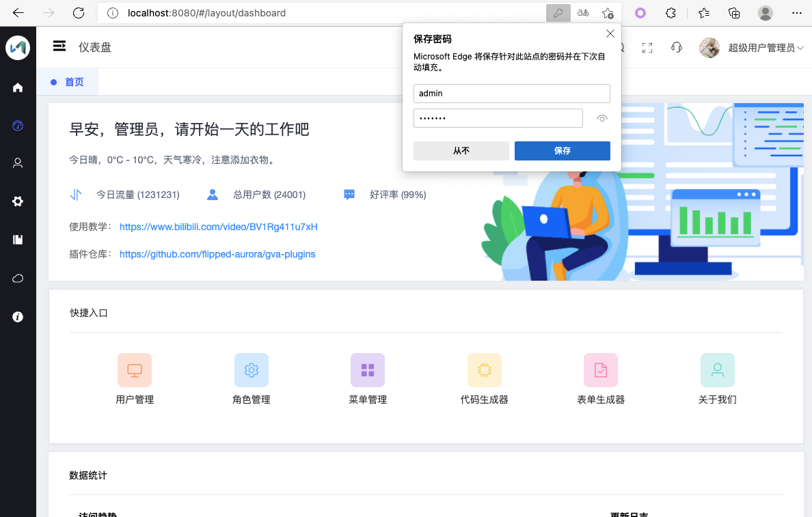Toggle fullscreen mode icon in header
This screenshot has height=517, width=812.
pyautogui.click(x=647, y=48)
